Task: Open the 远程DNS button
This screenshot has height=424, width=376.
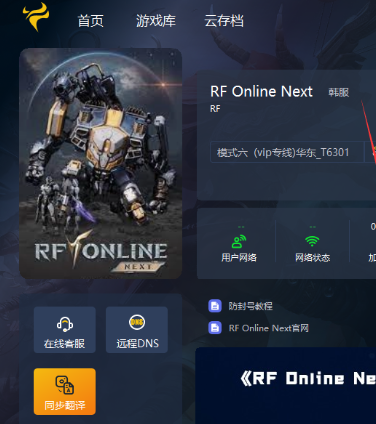Action: click(x=137, y=330)
